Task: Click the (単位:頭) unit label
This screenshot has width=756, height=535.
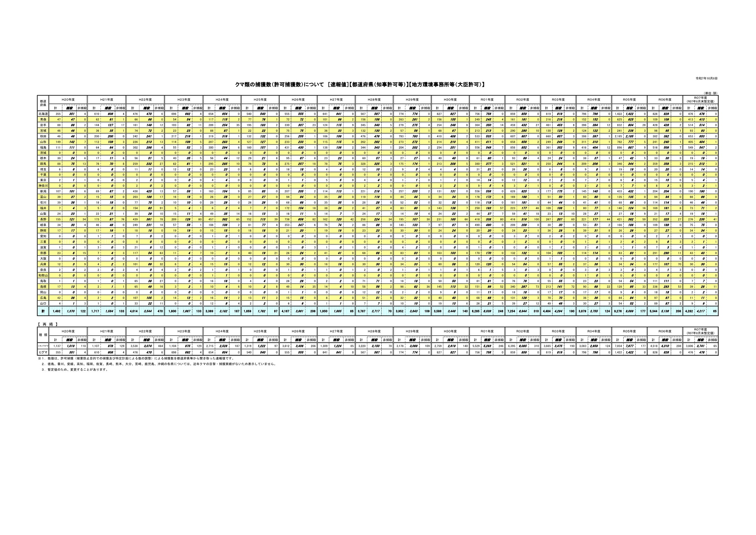Action: point(710,93)
